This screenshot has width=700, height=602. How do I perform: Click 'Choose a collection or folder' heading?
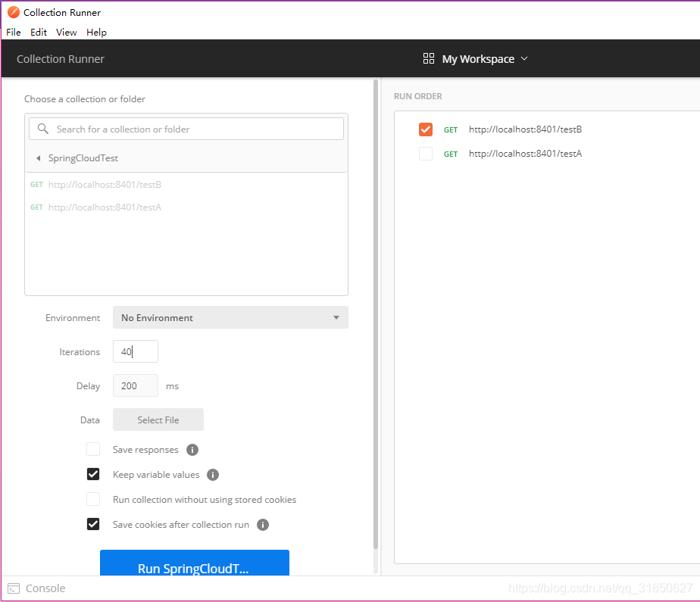point(85,99)
